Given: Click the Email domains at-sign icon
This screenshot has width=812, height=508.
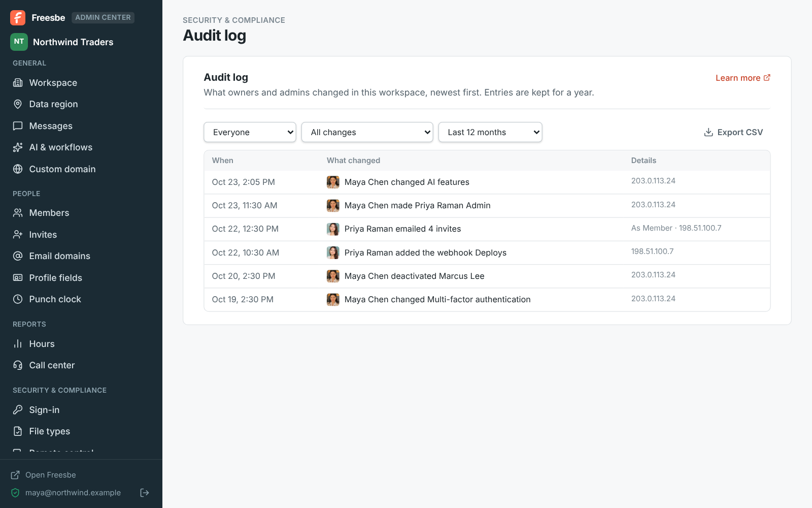Looking at the screenshot, I should click(x=18, y=256).
